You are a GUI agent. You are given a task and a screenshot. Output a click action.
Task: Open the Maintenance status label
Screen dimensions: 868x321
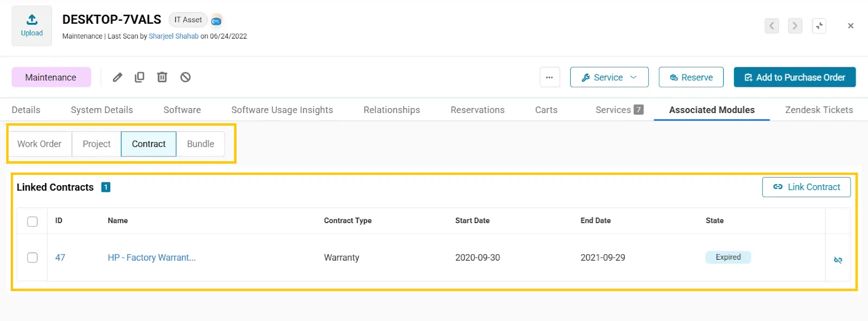(x=51, y=77)
